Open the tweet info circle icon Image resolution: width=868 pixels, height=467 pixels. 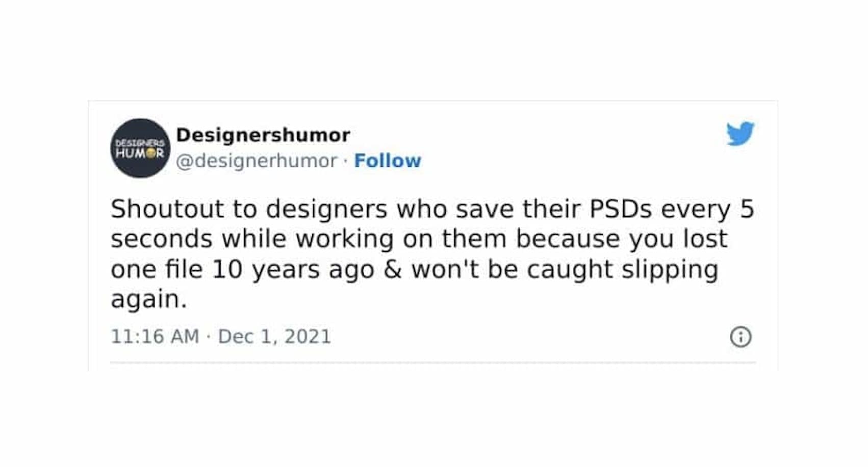(741, 337)
